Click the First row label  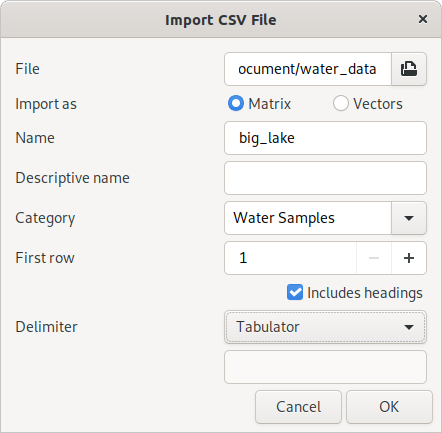(x=45, y=258)
